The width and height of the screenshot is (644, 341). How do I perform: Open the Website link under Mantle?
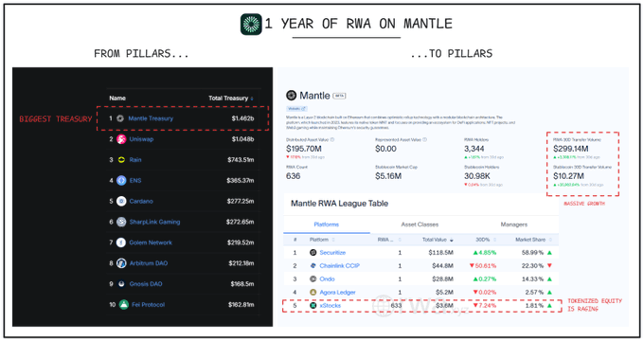point(296,109)
